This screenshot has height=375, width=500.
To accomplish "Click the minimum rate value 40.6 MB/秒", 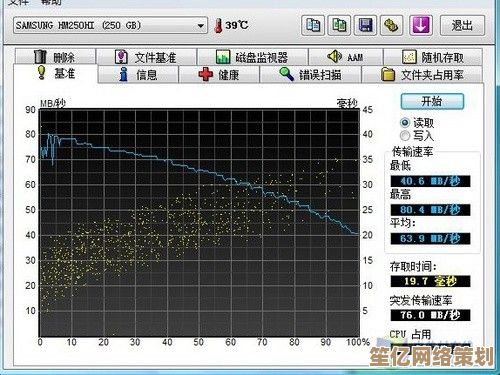I will coord(430,181).
